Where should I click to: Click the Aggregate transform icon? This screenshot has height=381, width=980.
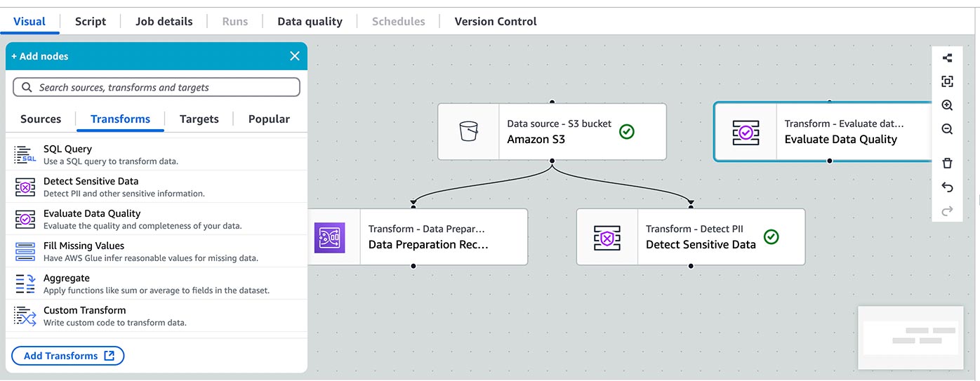click(x=25, y=283)
